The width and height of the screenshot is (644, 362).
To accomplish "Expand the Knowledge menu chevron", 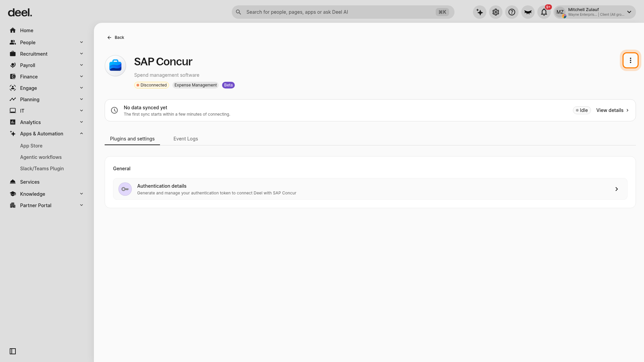I will point(82,194).
